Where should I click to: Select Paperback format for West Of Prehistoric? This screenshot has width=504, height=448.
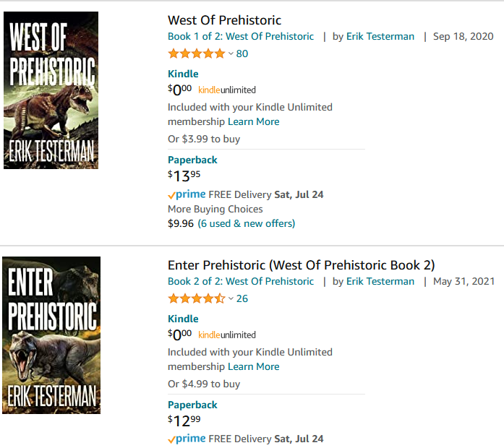[192, 160]
